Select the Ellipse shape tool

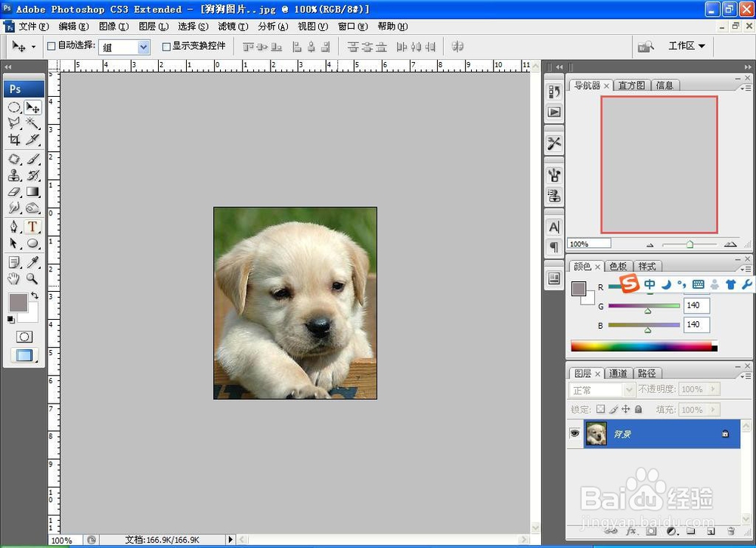pyautogui.click(x=33, y=243)
